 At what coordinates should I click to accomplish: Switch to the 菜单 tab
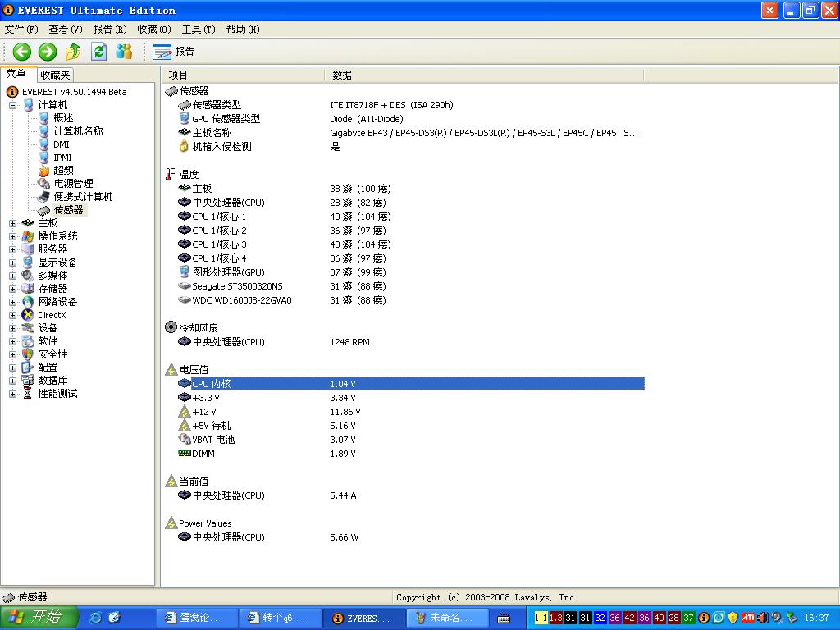point(18,74)
